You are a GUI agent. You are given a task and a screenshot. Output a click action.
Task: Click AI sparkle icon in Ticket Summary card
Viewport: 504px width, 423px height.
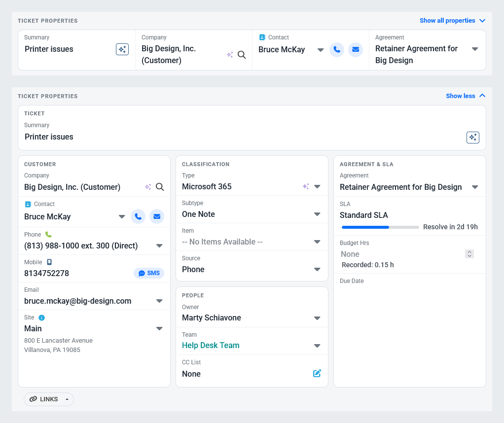point(473,137)
